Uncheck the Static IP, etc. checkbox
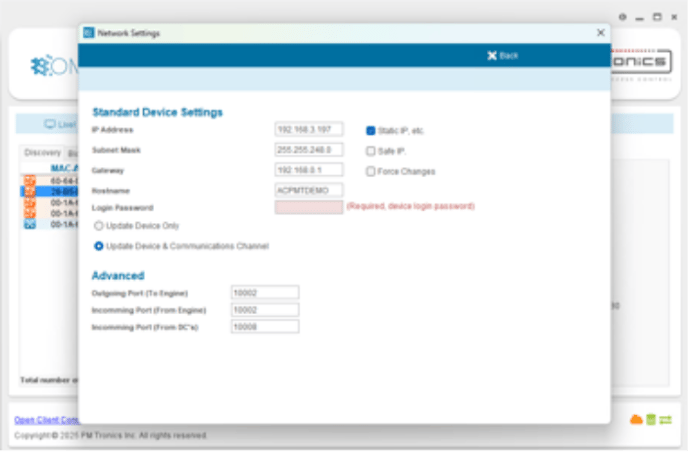This screenshot has height=452, width=688. click(370, 130)
